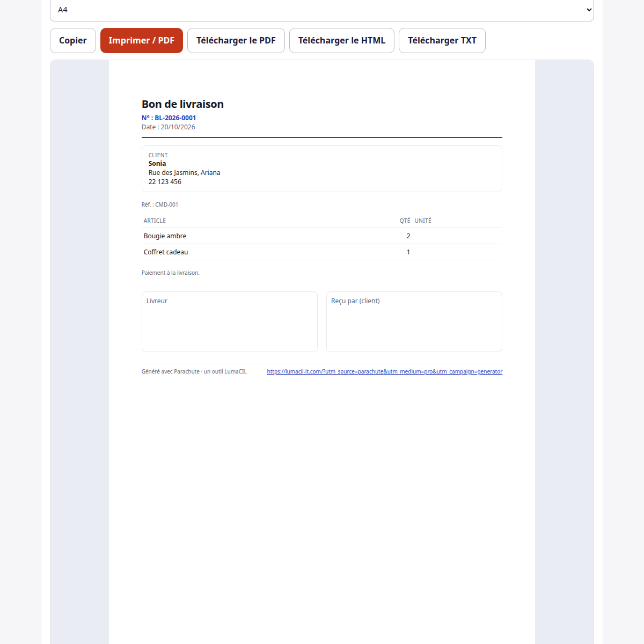This screenshot has height=644, width=644.
Task: Click the QTÉ column header
Action: tap(405, 221)
